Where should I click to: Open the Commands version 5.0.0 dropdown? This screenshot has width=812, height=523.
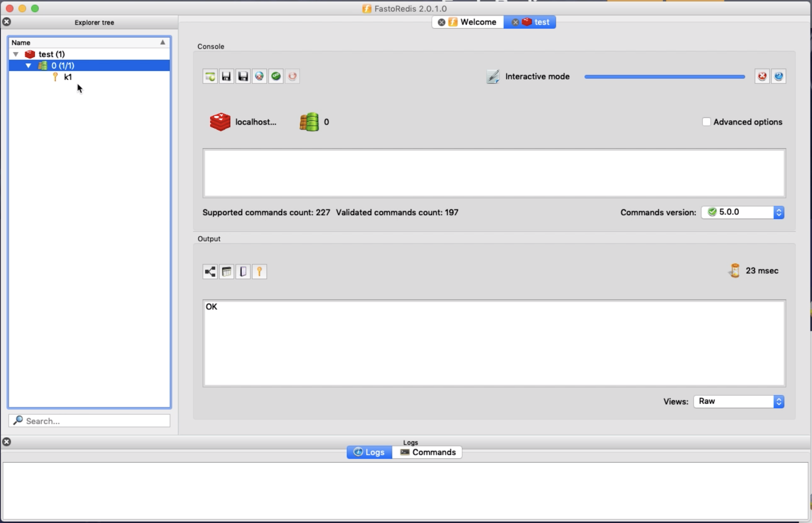[742, 212]
